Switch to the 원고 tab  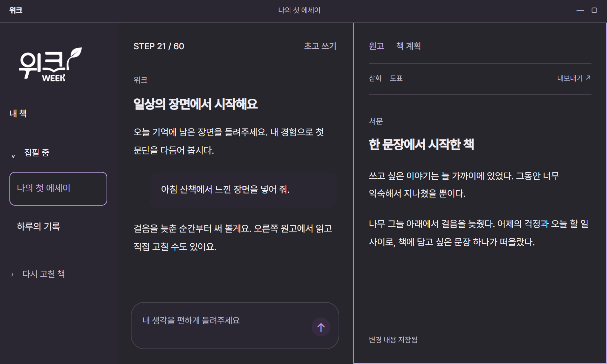point(376,46)
